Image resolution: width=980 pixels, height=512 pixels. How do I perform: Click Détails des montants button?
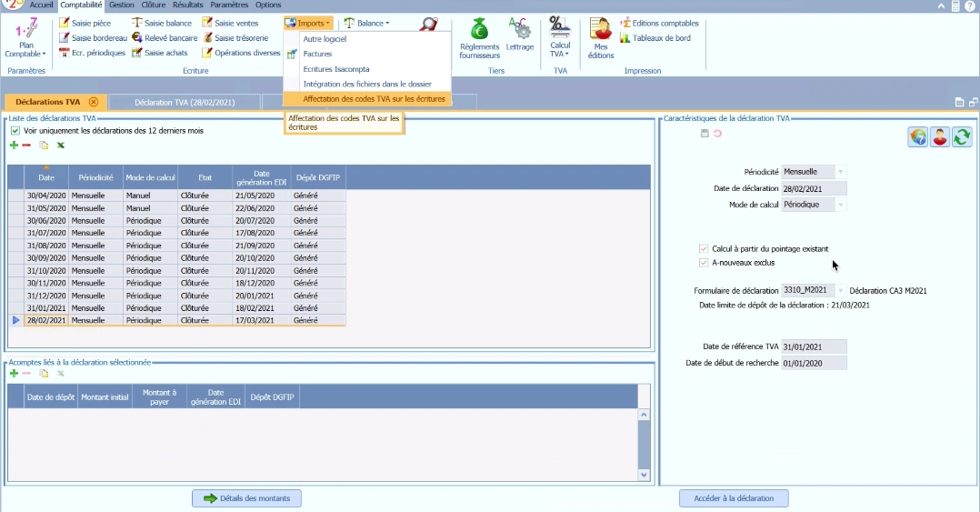coord(247,498)
